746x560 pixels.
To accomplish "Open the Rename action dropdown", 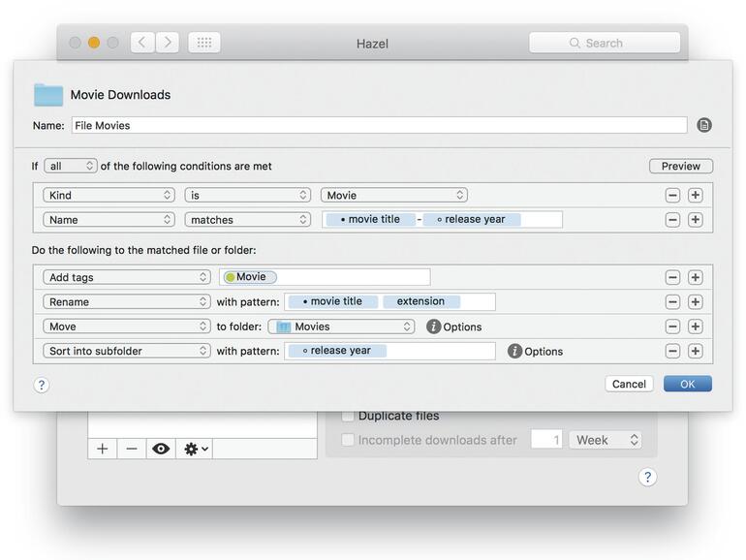I will pyautogui.click(x=127, y=301).
